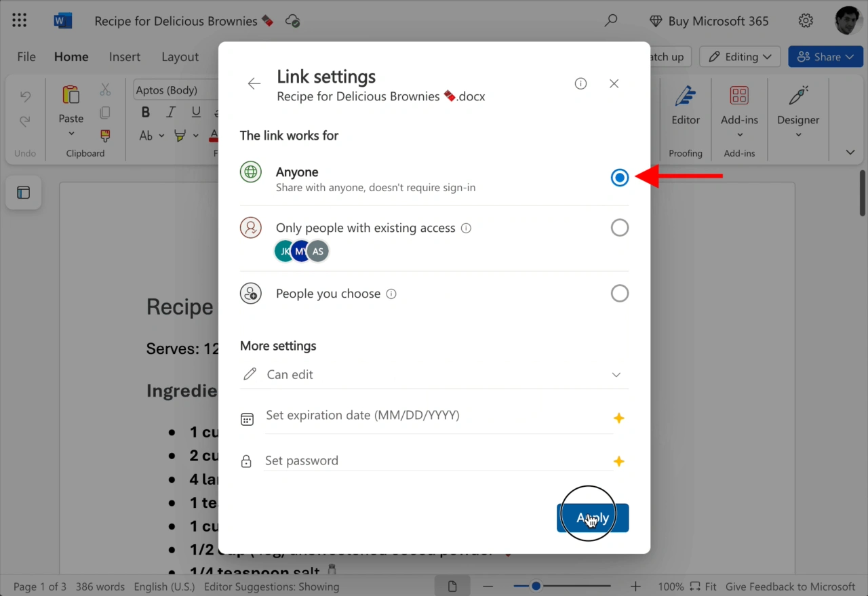Click the Apply button
This screenshot has height=596, width=868.
point(592,518)
